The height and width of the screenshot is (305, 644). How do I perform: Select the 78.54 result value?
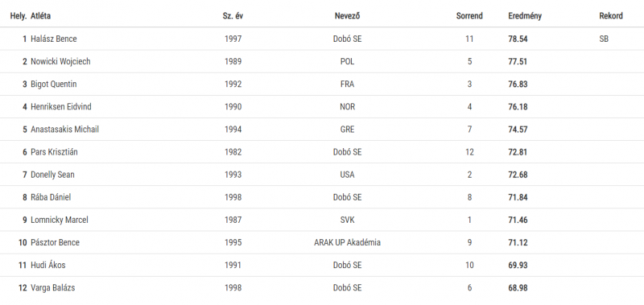518,39
